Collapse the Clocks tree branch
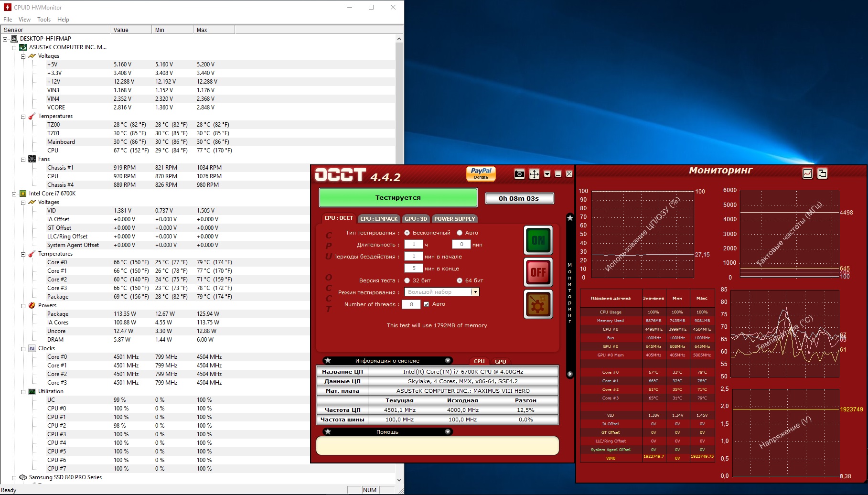The height and width of the screenshot is (495, 868). pos(23,348)
